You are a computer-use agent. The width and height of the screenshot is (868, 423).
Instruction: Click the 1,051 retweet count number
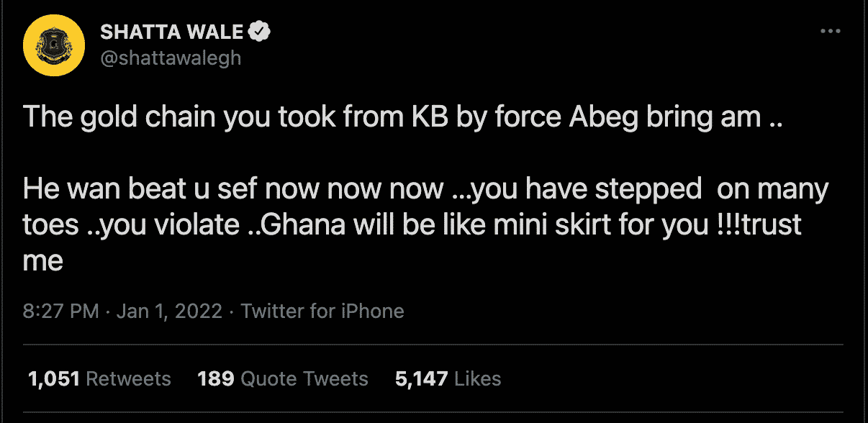(53, 378)
